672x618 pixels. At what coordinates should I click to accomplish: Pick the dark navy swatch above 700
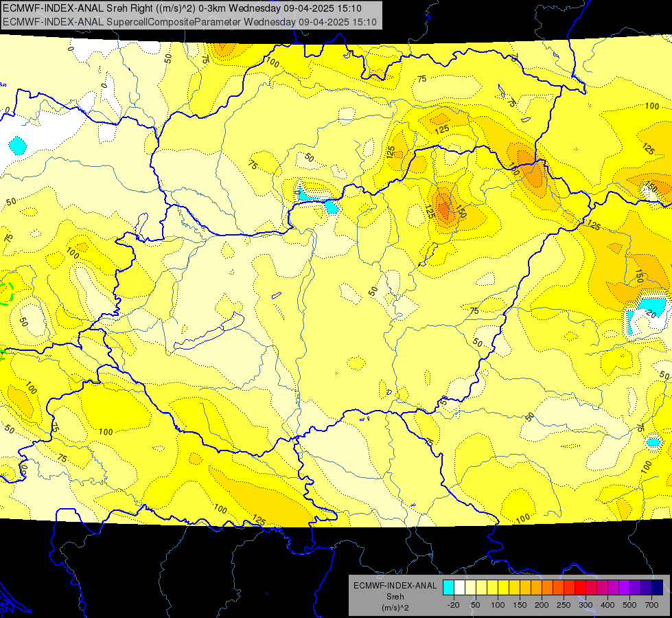pyautogui.click(x=658, y=587)
